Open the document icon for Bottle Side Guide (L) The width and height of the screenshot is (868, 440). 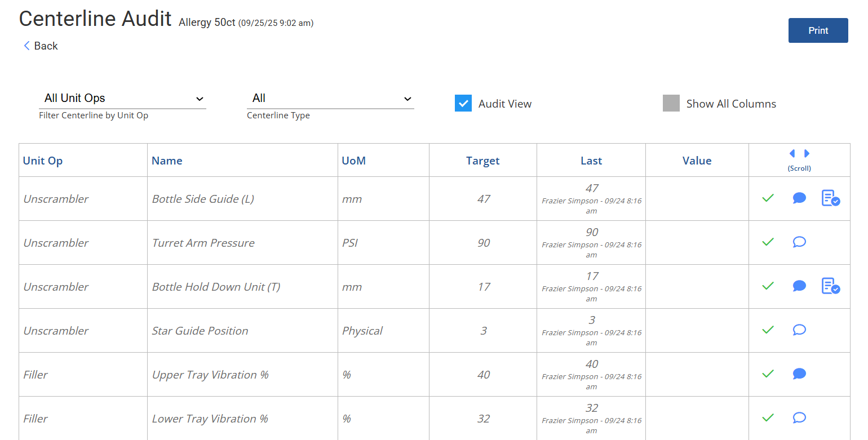pos(830,198)
